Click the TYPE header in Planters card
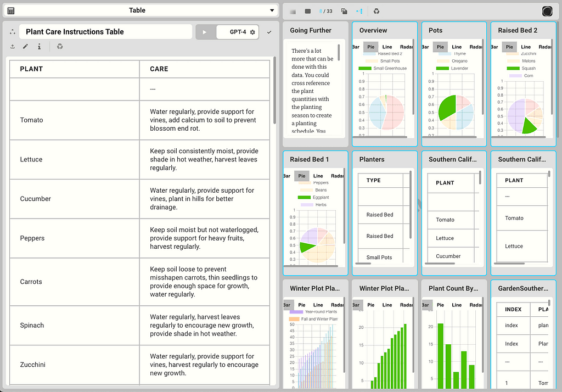The image size is (562, 392). coord(380,181)
